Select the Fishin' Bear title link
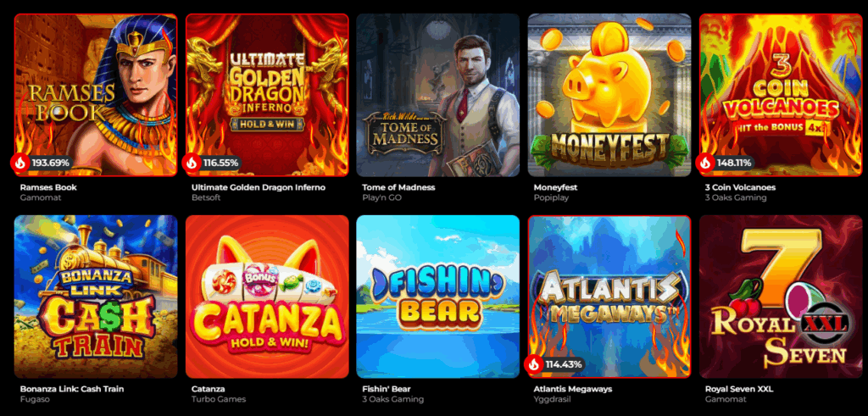 [386, 389]
